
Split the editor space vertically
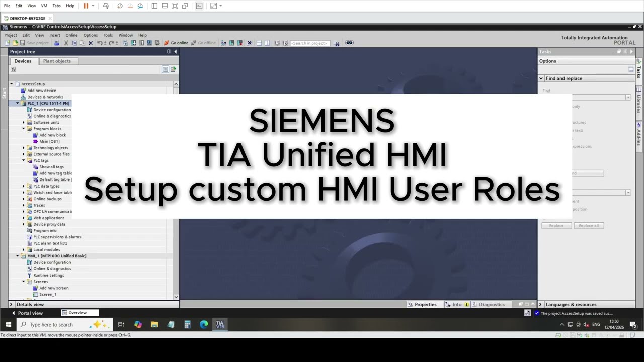click(267, 43)
